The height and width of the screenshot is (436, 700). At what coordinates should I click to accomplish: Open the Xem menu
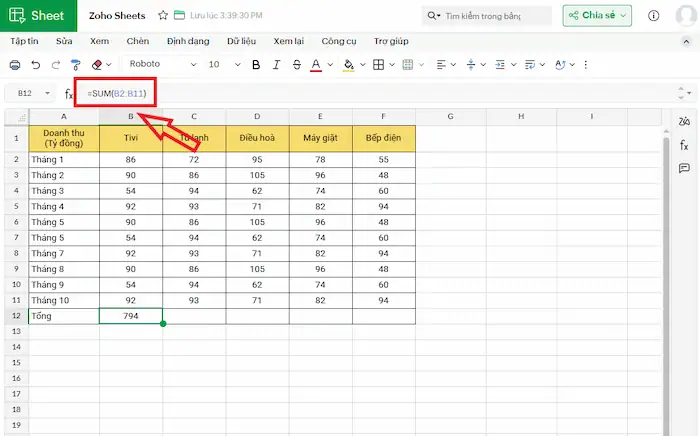click(99, 41)
